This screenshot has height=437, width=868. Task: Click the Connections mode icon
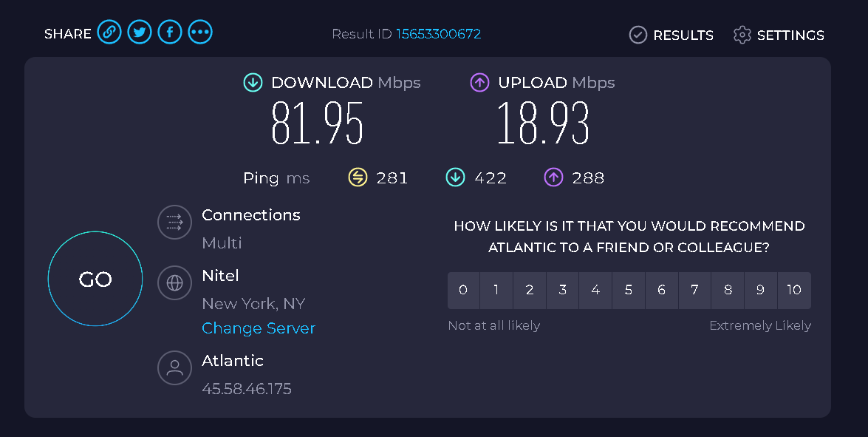[x=174, y=222]
